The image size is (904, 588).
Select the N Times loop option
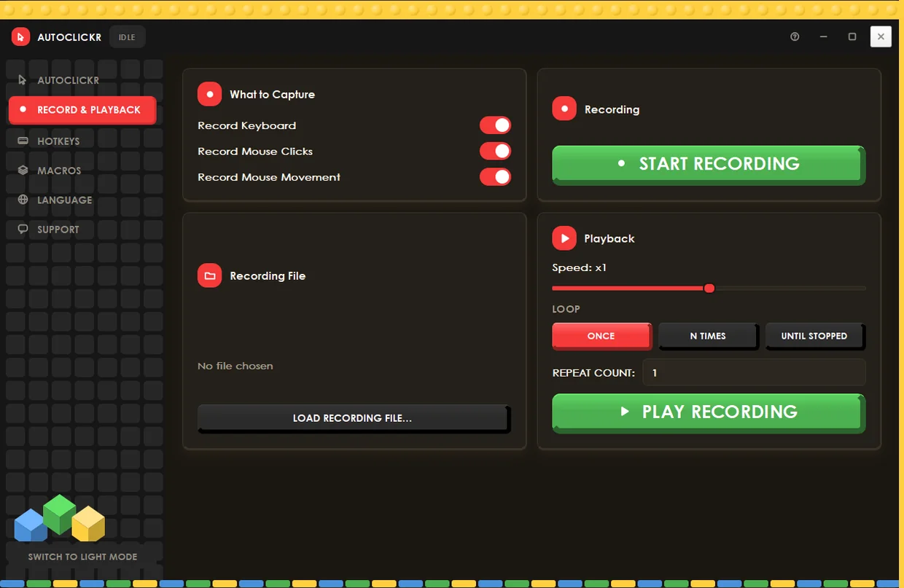pyautogui.click(x=708, y=336)
